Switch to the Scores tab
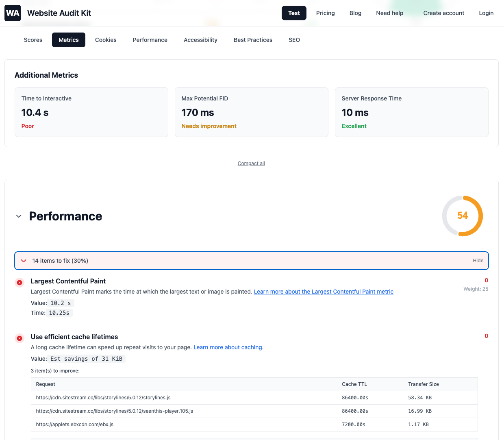Viewport: 504px width, 440px height. [x=33, y=40]
